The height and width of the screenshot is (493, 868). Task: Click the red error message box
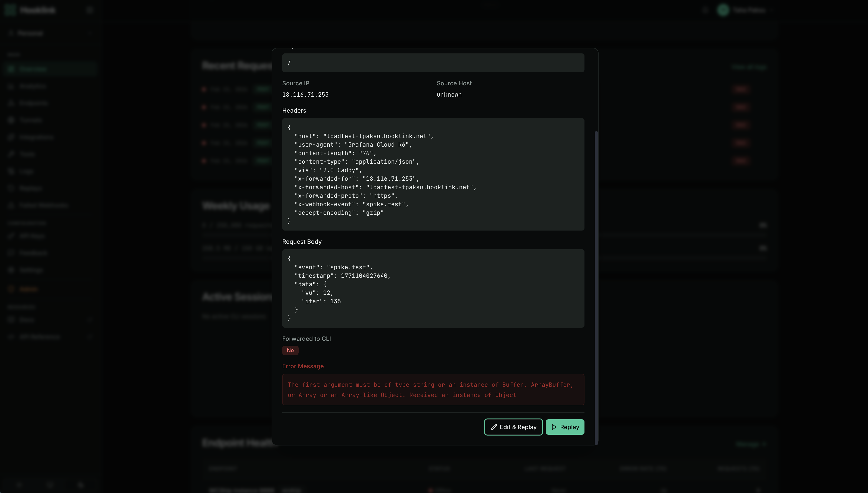(x=433, y=389)
